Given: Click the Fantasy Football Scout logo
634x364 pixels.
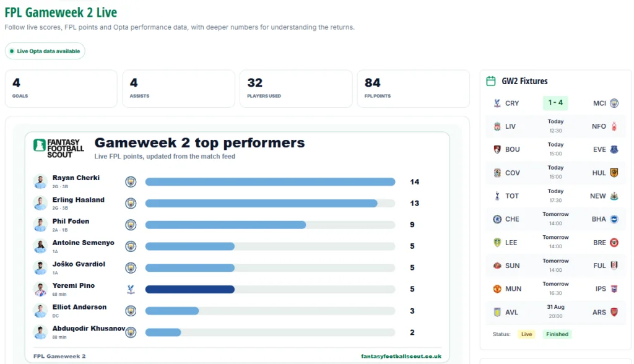Looking at the screenshot, I should [59, 148].
